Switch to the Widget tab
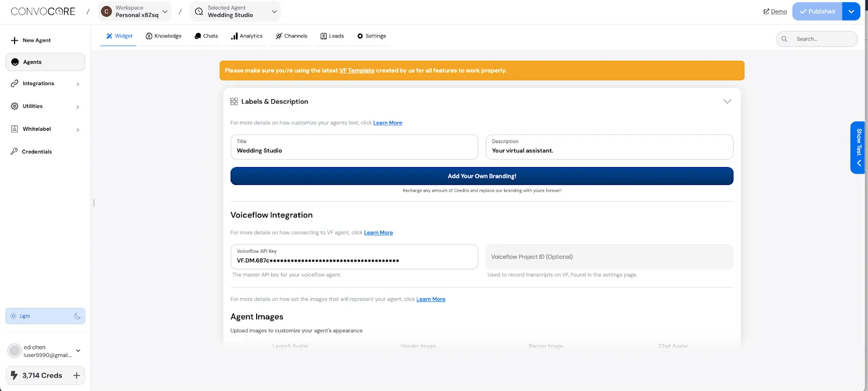 (119, 36)
